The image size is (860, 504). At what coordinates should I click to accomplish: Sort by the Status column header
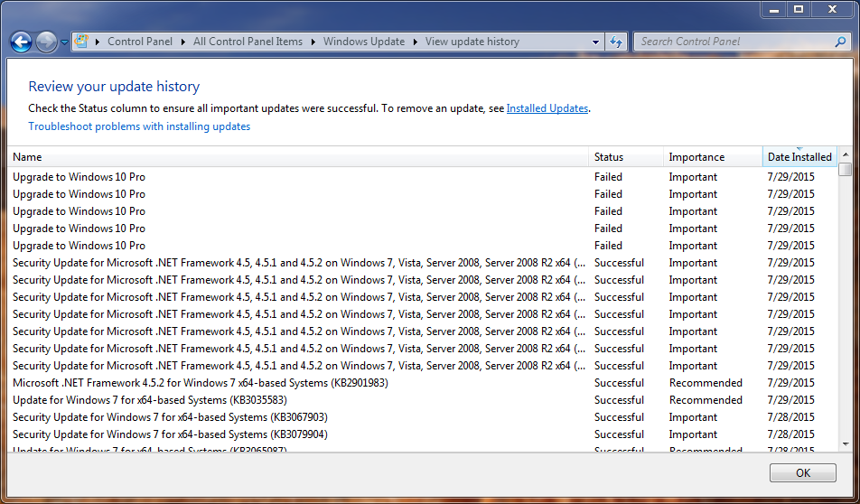(626, 157)
